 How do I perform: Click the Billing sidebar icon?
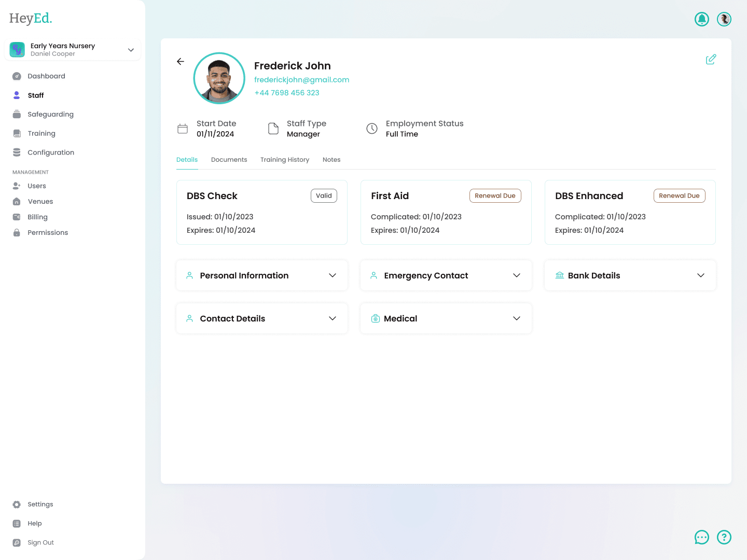pos(17,217)
